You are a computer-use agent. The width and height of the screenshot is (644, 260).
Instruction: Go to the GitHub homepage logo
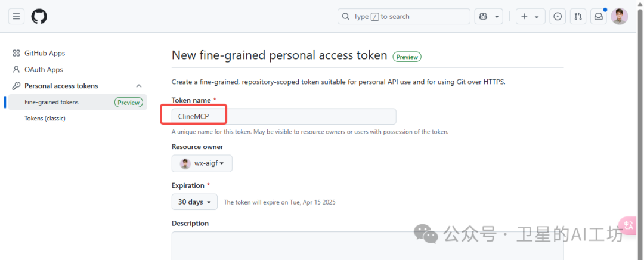point(39,17)
